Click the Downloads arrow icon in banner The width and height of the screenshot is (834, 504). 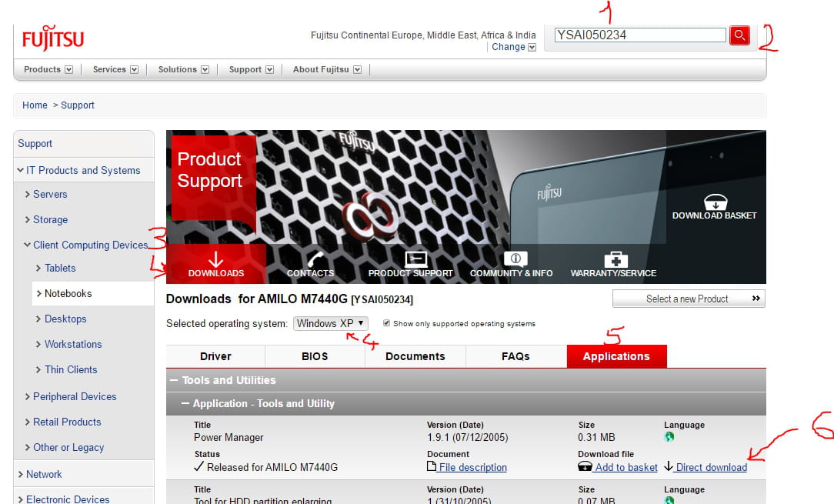click(x=215, y=259)
